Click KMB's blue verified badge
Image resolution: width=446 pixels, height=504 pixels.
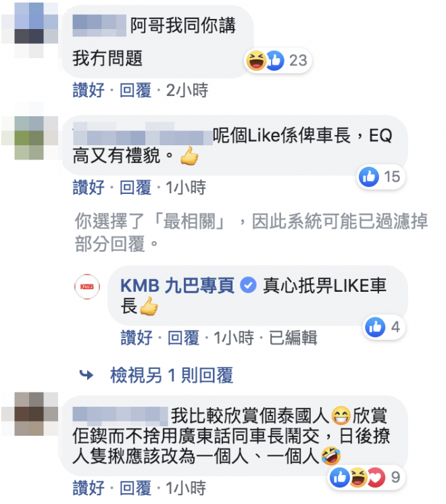tap(248, 285)
